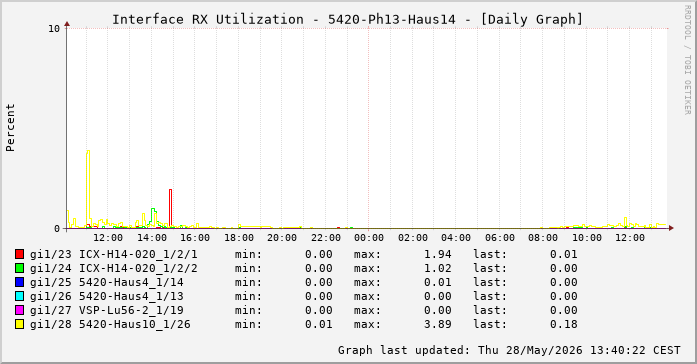Click the green peak in the graph
Image resolution: width=697 pixels, height=364 pixels.
click(153, 209)
